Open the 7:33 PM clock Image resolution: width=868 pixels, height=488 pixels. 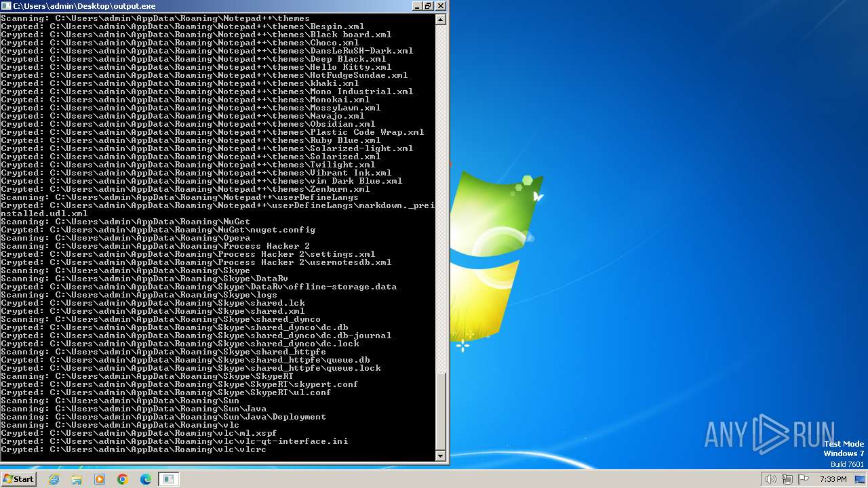(x=833, y=479)
